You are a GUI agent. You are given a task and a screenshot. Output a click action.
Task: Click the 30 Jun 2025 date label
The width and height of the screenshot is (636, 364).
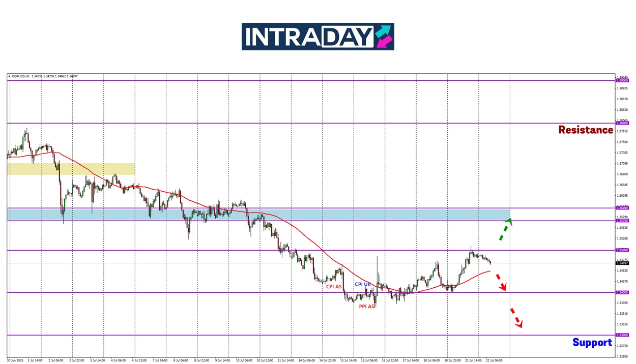point(15,359)
